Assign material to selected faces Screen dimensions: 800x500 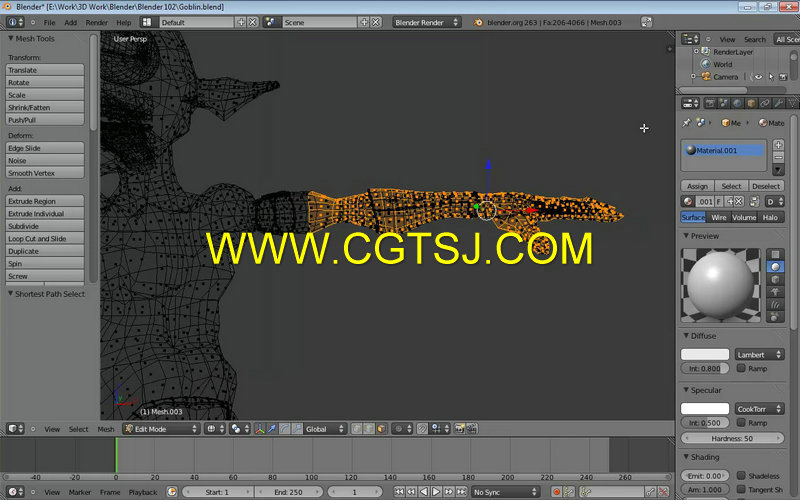(x=697, y=186)
